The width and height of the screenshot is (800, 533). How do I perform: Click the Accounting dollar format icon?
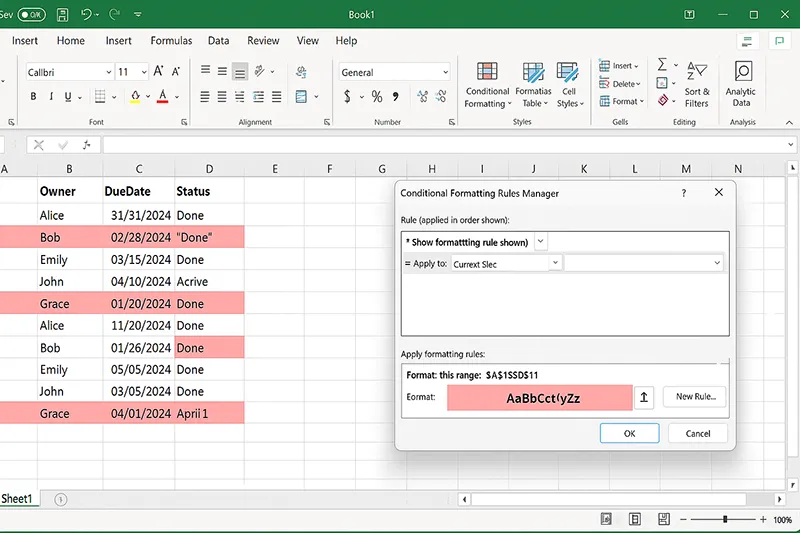(x=347, y=96)
